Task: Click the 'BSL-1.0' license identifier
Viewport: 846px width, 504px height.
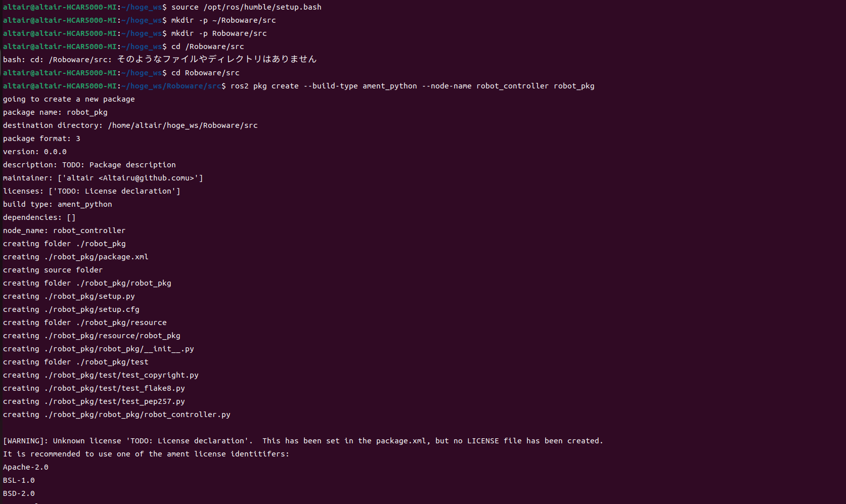Action: tap(19, 480)
